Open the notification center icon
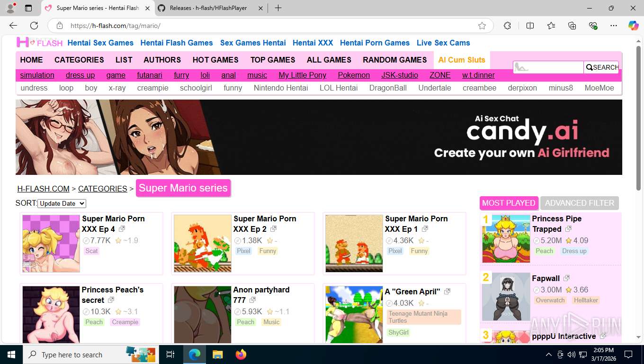 628,355
